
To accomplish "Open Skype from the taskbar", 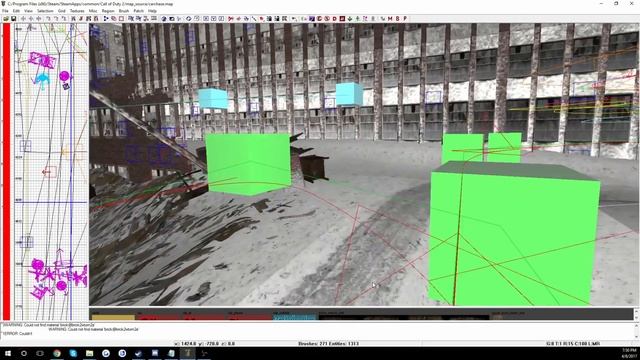I will coord(73,353).
